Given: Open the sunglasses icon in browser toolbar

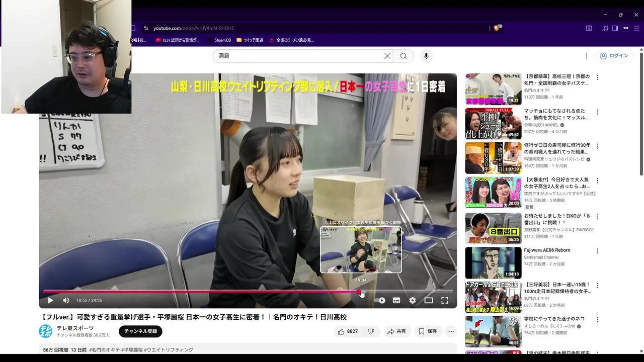Looking at the screenshot, I should tap(626, 28).
